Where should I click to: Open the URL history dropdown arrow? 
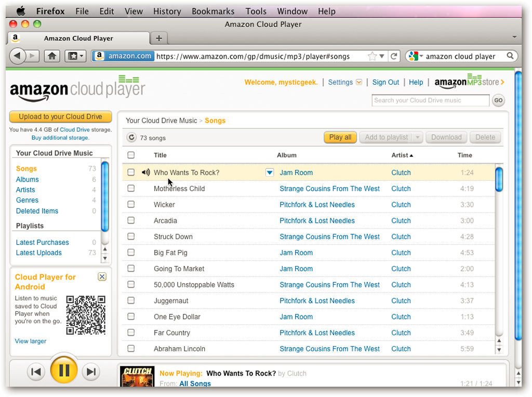point(382,56)
